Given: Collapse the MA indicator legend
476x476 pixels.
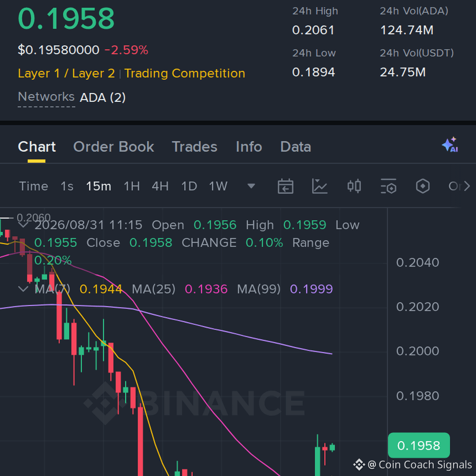Looking at the screenshot, I should coord(23,289).
